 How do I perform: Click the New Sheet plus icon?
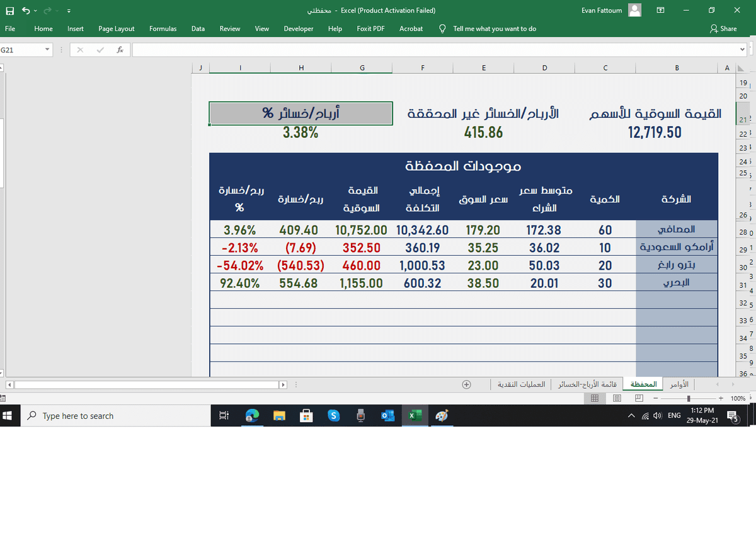click(x=467, y=384)
